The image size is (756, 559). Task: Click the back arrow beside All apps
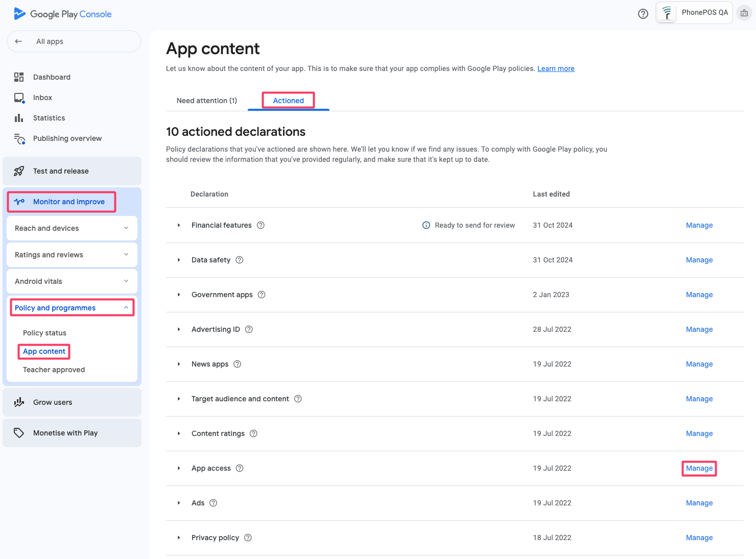tap(19, 41)
